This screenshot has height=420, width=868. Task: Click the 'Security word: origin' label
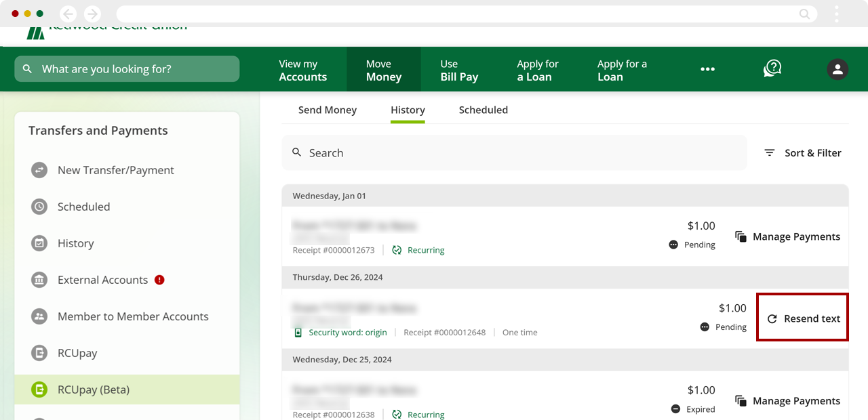click(x=348, y=333)
